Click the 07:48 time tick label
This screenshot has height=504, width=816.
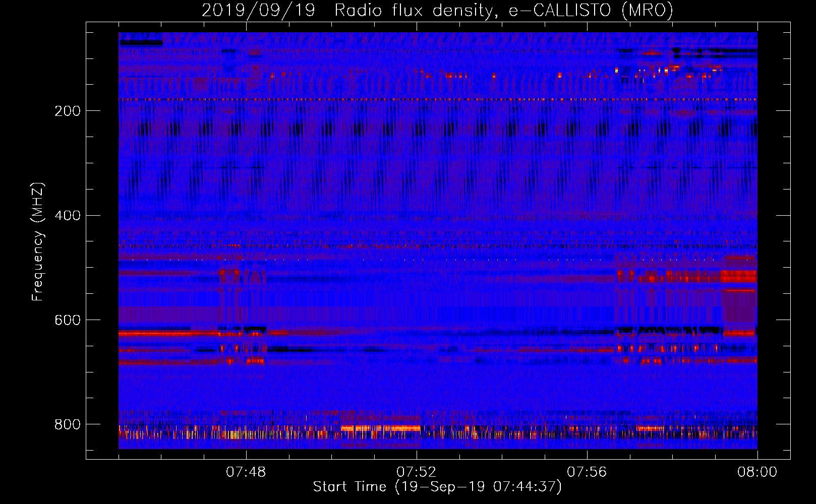tap(246, 472)
